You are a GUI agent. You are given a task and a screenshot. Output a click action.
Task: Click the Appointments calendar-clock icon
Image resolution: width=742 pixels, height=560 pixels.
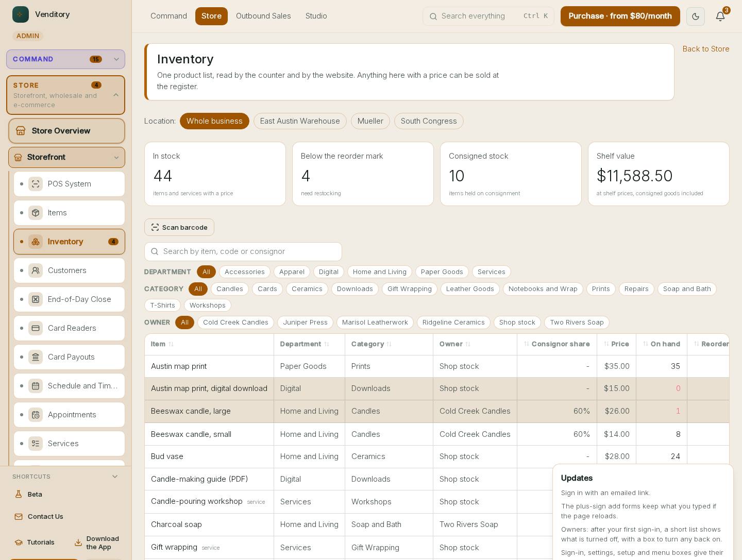[x=36, y=415]
